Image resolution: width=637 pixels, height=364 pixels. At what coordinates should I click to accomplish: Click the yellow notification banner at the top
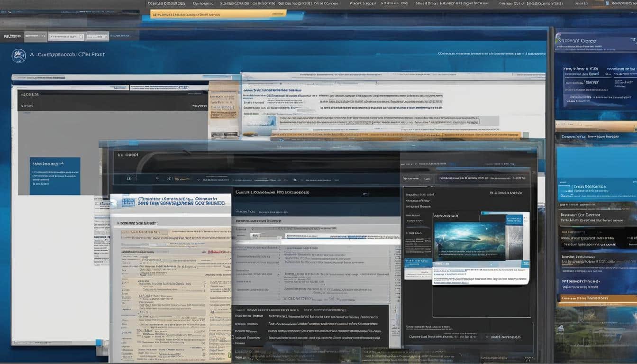pyautogui.click(x=218, y=14)
